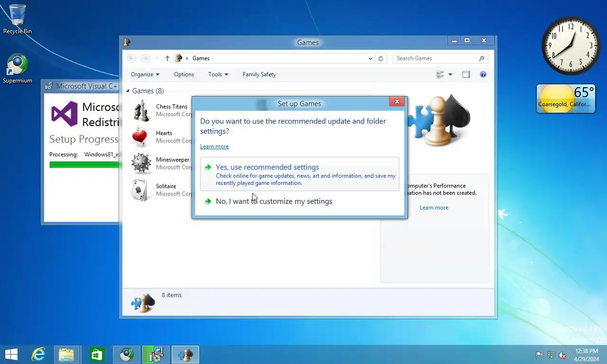
Task: Click the Recycle Bin desktop icon
Action: click(18, 19)
